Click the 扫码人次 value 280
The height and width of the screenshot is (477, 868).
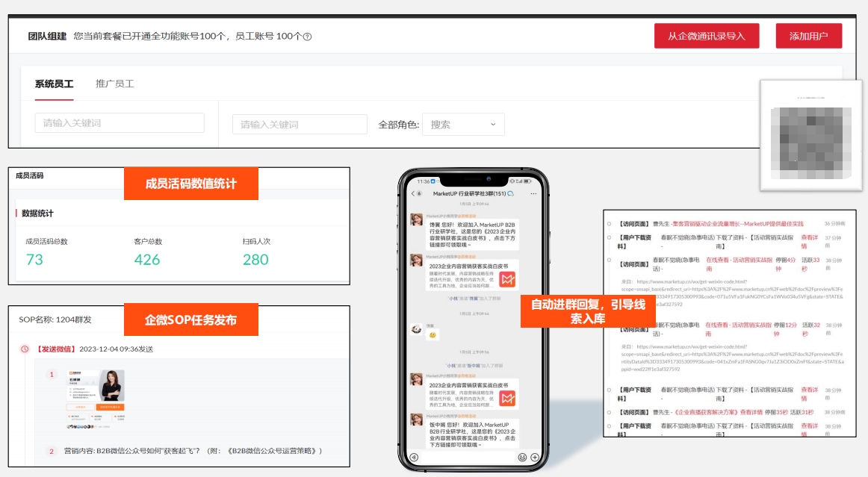255,260
